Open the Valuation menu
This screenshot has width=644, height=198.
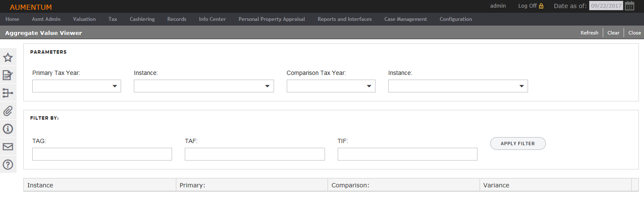[84, 19]
